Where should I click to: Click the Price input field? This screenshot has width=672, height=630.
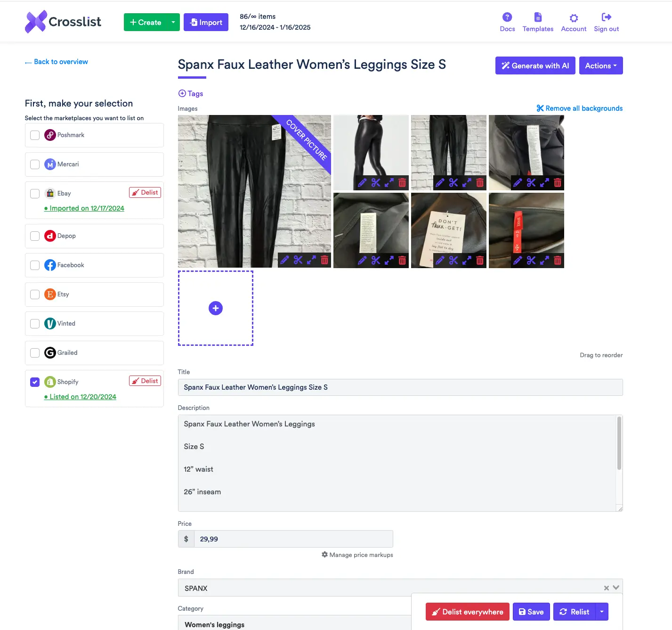point(293,539)
